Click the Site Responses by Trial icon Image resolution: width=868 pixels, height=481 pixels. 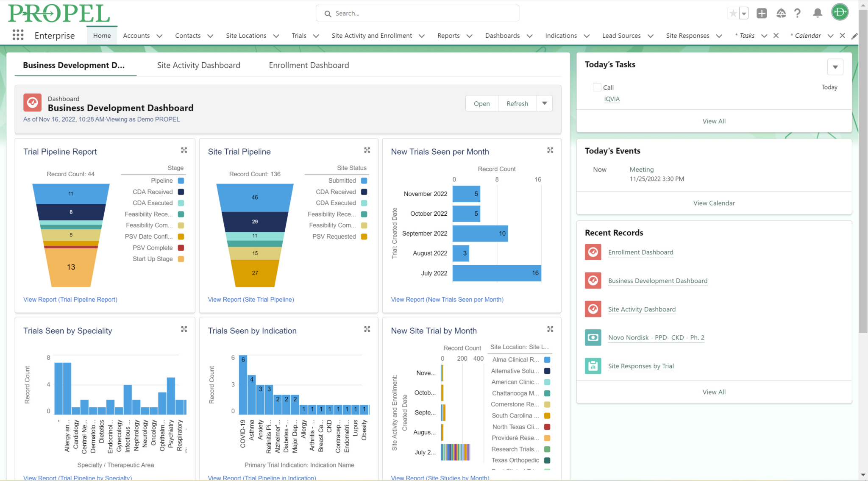[x=593, y=366]
